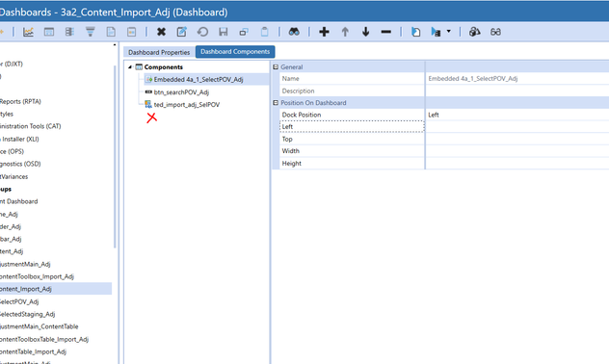Screen dimensions: 609x364
Task: Open search with the binoculars icon
Action: click(294, 32)
